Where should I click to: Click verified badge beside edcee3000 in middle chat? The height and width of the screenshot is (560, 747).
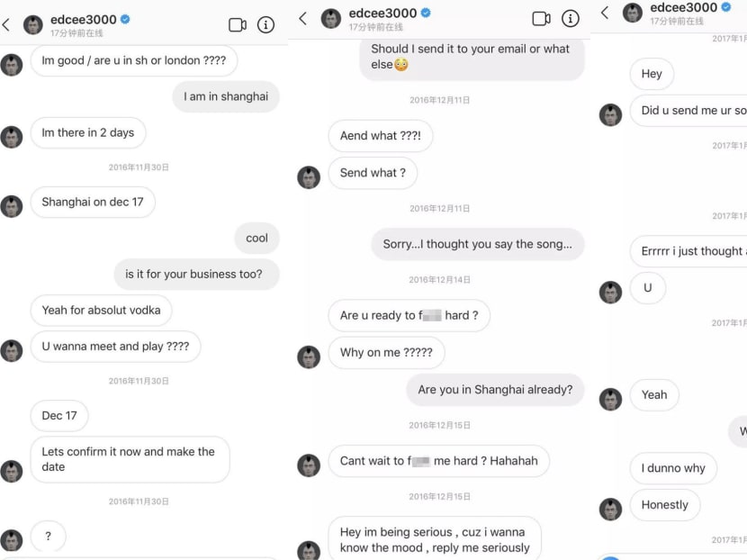click(426, 13)
